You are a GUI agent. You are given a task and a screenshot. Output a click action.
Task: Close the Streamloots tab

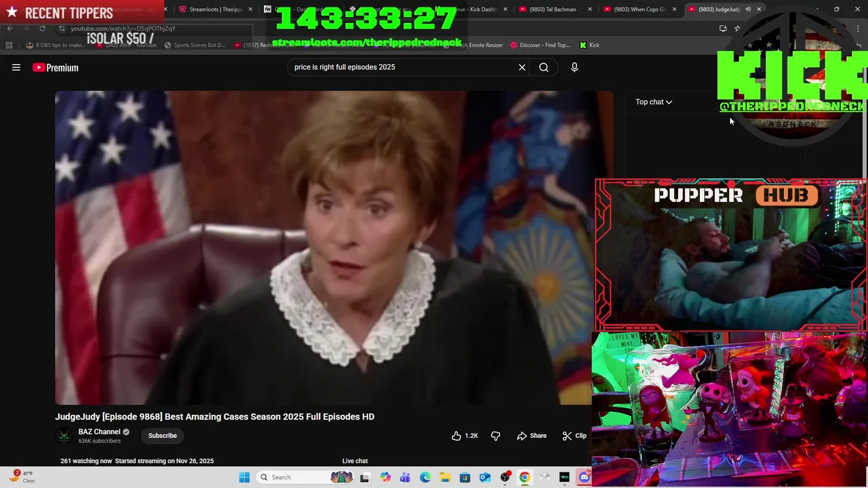[x=250, y=9]
